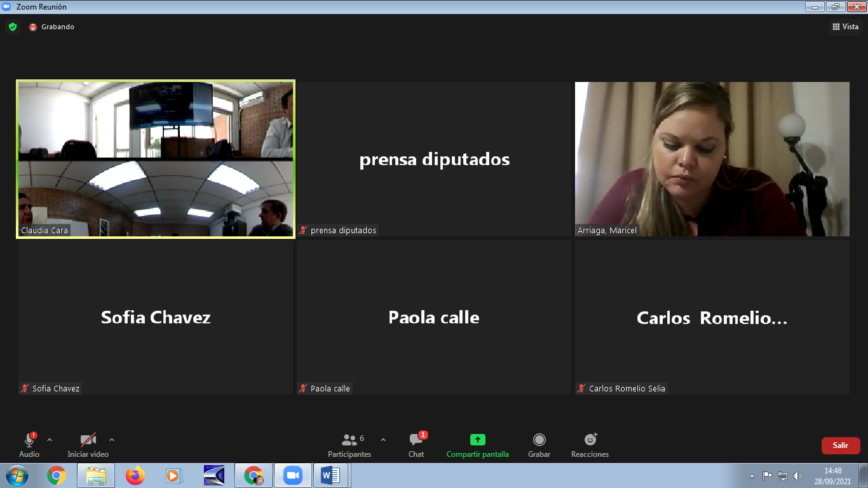
Task: Click muted mic icon beside prensa diputados label
Action: (x=304, y=230)
